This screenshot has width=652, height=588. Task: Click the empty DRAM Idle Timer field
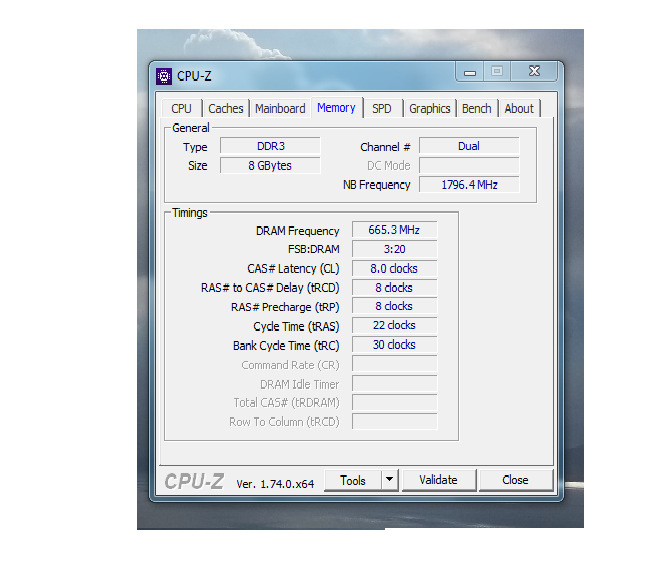click(x=394, y=383)
